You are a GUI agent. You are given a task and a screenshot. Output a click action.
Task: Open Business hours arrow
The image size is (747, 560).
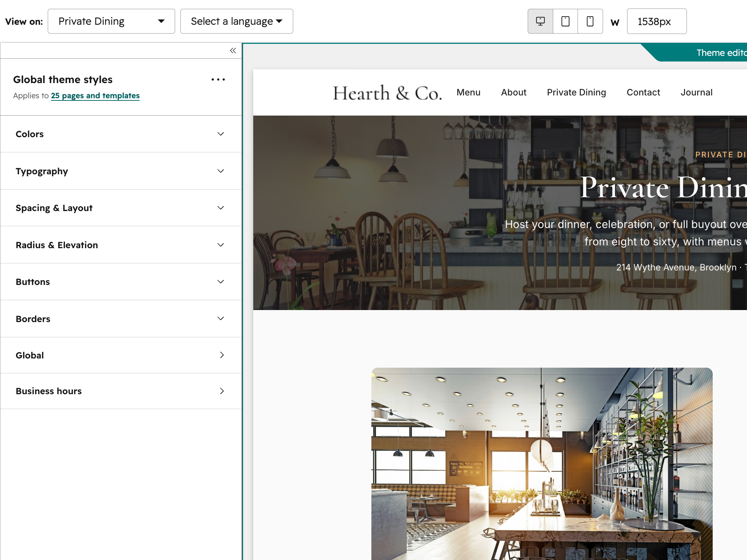(222, 391)
